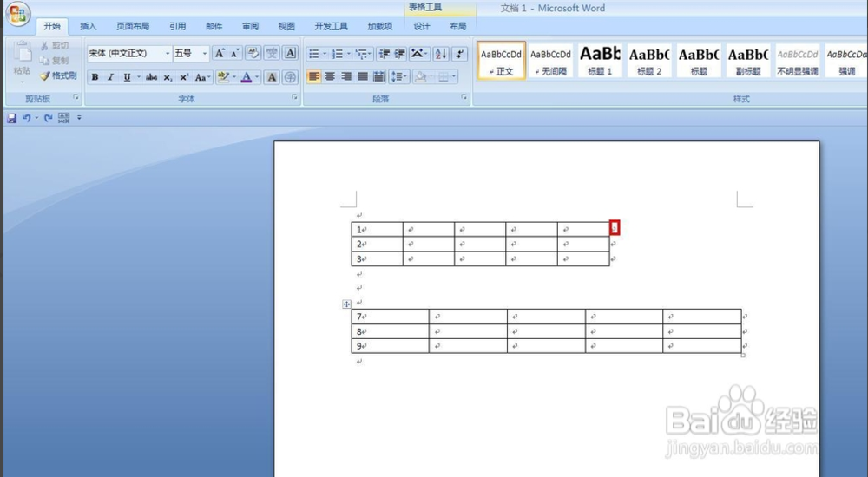
Task: Click the Enclose Characters icon
Action: pyautogui.click(x=290, y=77)
